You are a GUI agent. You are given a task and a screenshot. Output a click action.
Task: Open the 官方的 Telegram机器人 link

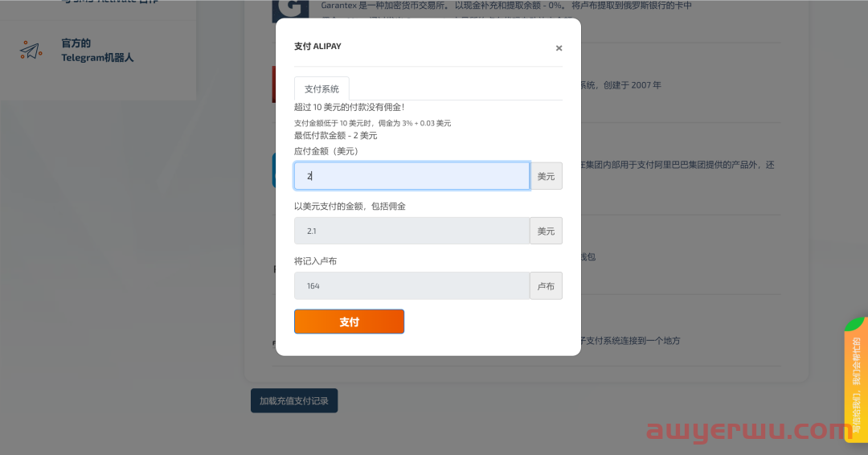click(97, 51)
